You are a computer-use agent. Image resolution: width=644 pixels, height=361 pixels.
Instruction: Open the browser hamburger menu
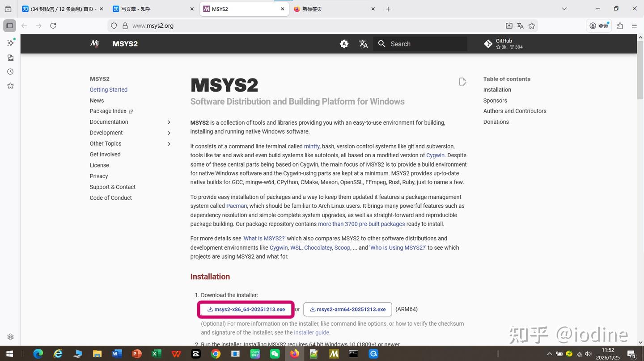coord(635,26)
